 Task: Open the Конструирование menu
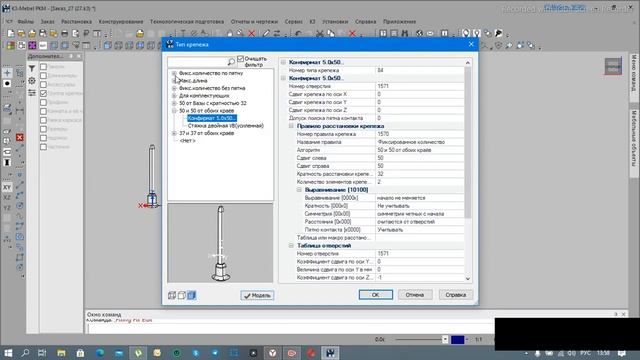121,22
